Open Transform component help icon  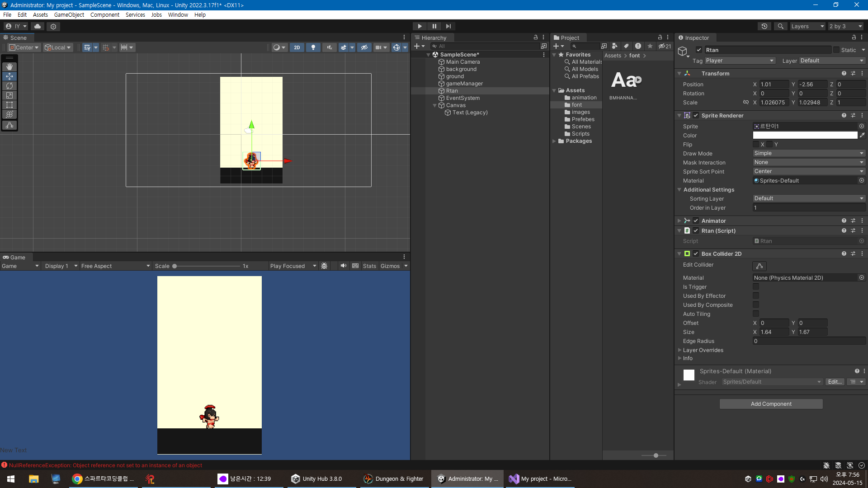[x=844, y=73]
